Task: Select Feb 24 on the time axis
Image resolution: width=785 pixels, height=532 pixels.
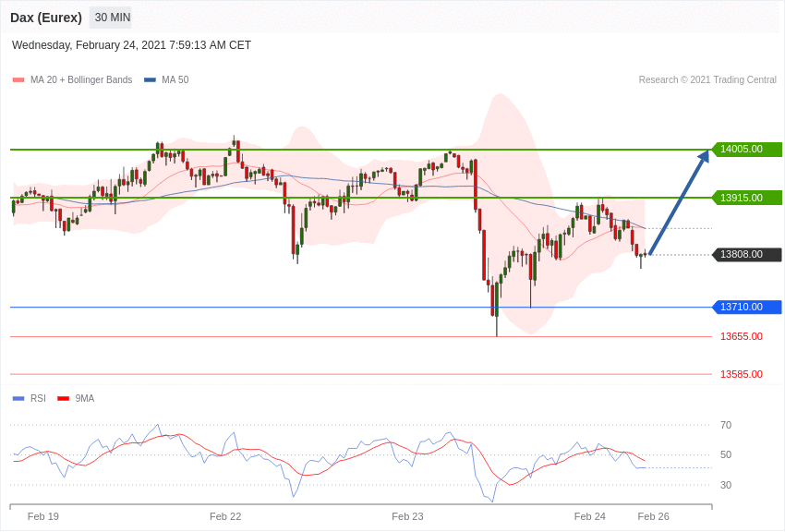Action: coord(590,516)
